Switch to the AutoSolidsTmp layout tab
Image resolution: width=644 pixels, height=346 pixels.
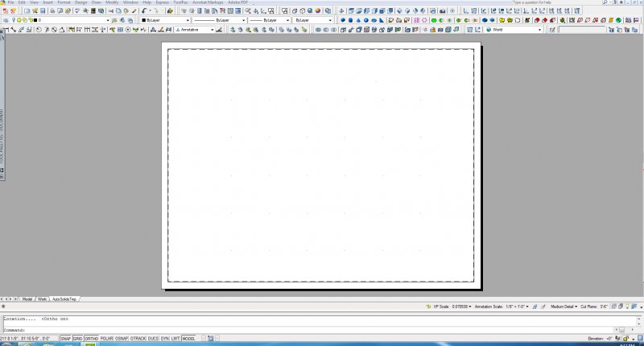click(64, 299)
